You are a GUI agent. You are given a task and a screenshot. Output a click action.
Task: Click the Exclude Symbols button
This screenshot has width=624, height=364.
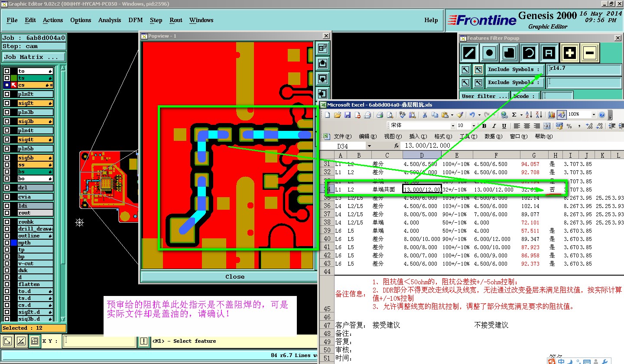point(514,82)
